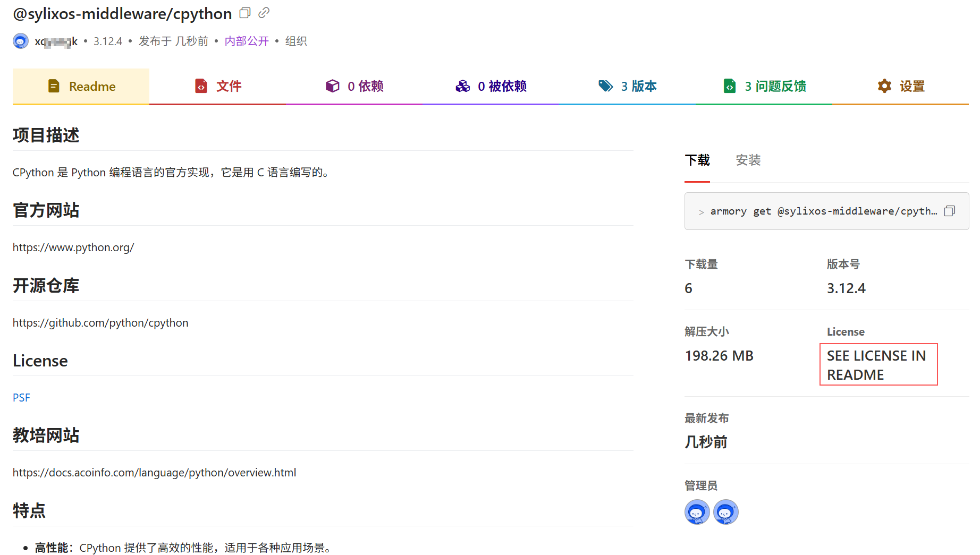
Task: Click the github.com/python/cpython URL text
Action: click(100, 323)
